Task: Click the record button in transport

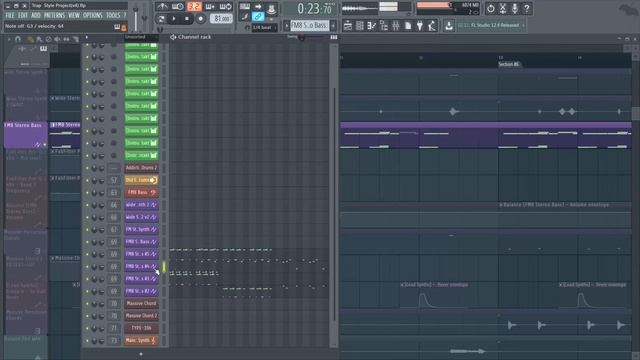Action: pos(200,18)
